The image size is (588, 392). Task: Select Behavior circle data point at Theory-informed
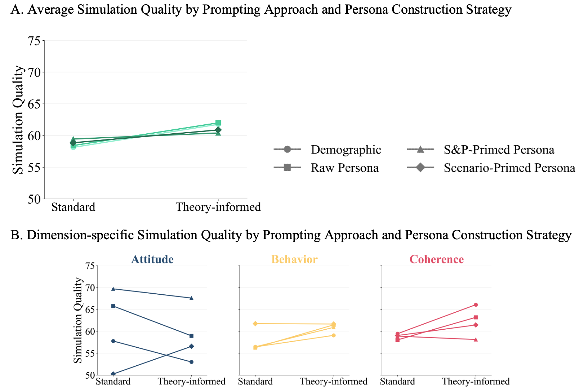[x=334, y=335]
